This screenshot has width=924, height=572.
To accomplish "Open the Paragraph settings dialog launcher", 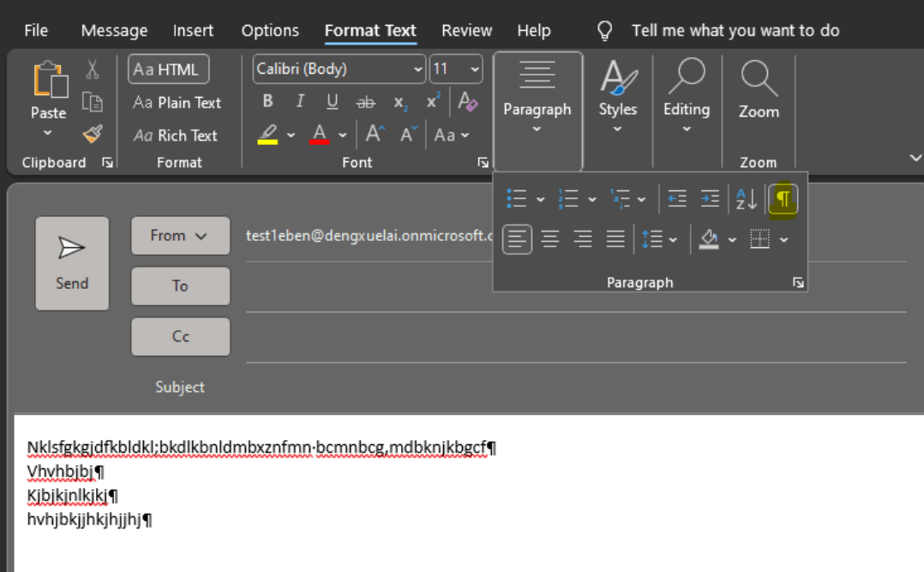I will coord(798,283).
